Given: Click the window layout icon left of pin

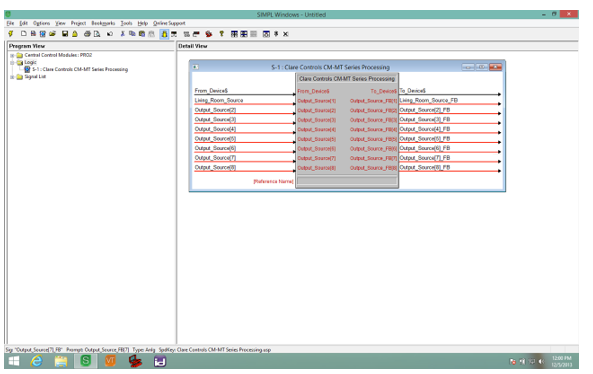Looking at the screenshot, I should 266,34.
